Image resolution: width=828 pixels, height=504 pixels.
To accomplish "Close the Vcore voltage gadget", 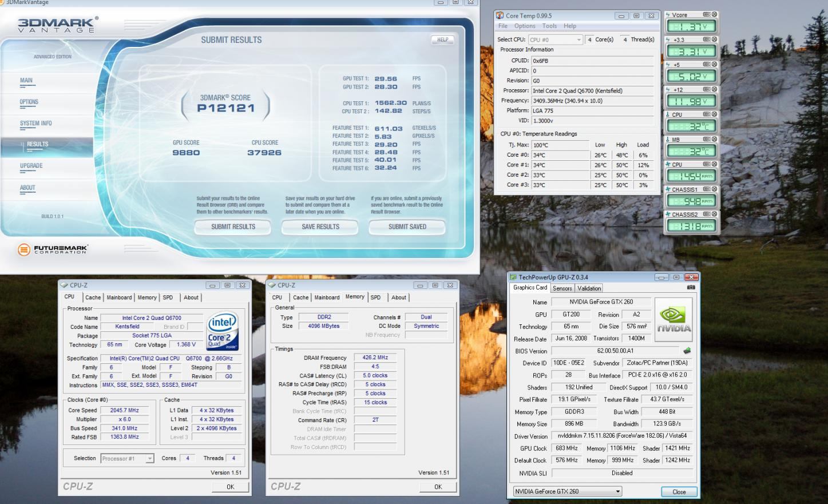I will (x=714, y=14).
